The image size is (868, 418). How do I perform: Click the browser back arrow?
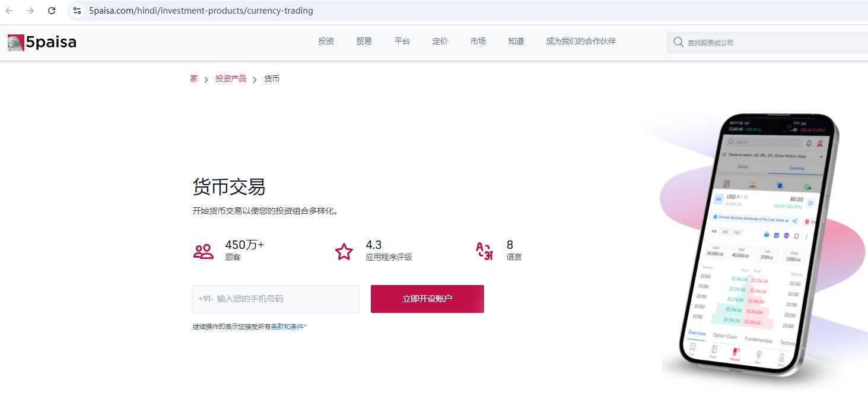9,11
